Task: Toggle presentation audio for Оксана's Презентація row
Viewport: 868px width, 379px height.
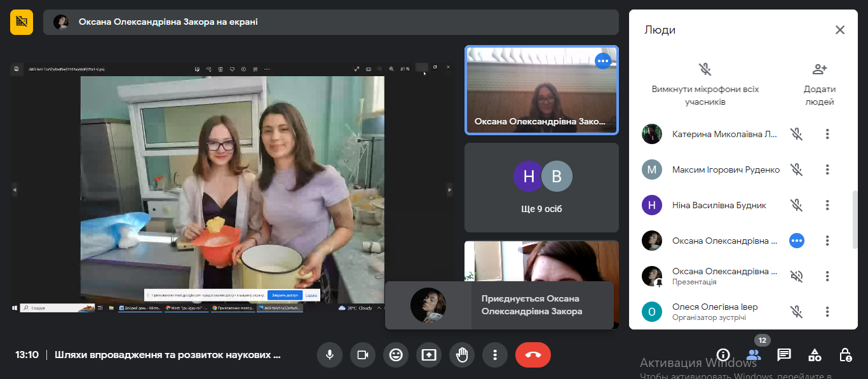Action: coord(797,276)
